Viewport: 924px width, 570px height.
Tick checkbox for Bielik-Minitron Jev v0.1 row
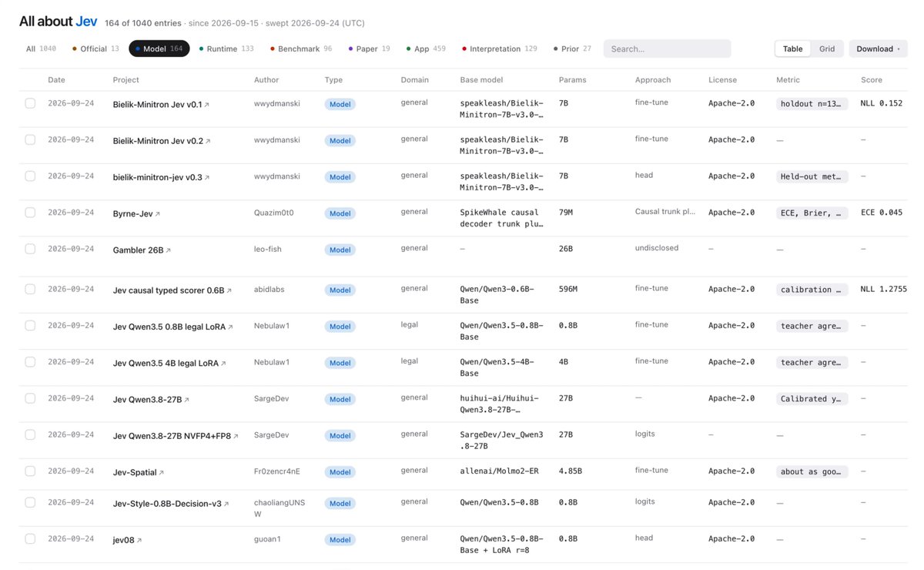click(x=30, y=103)
